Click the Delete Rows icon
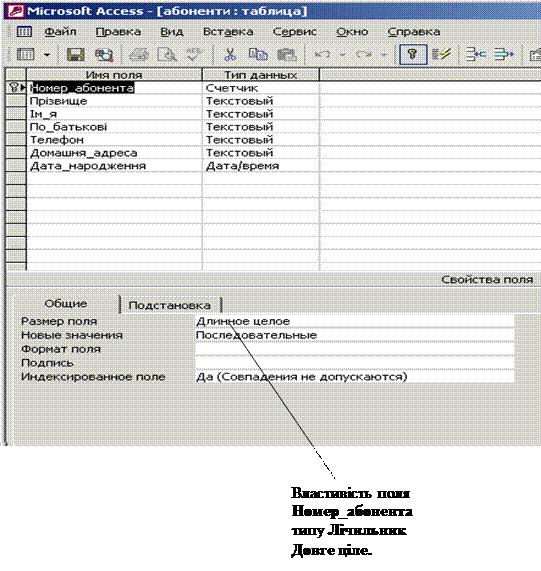The height and width of the screenshot is (571, 541). pos(504,55)
